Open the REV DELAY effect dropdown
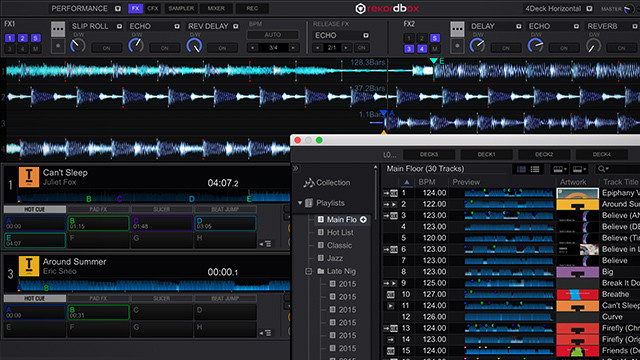640x360 pixels. [236, 26]
